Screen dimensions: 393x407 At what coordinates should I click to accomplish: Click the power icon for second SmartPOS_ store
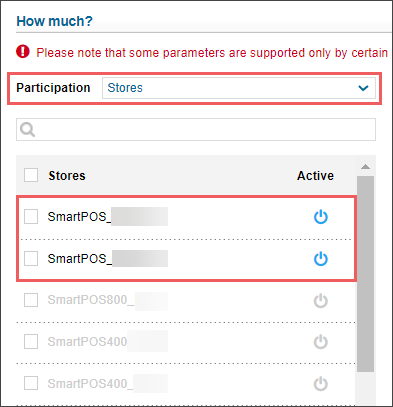tap(321, 259)
